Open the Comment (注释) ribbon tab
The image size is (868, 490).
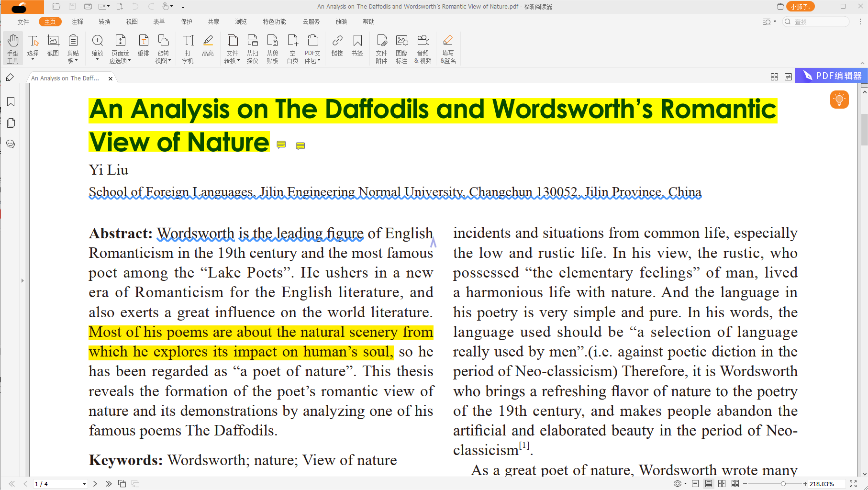(x=77, y=22)
